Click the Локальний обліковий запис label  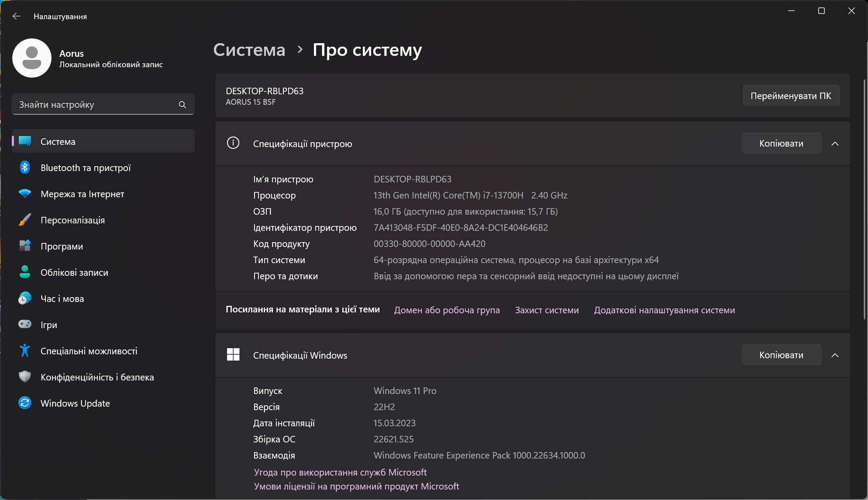[x=111, y=65]
